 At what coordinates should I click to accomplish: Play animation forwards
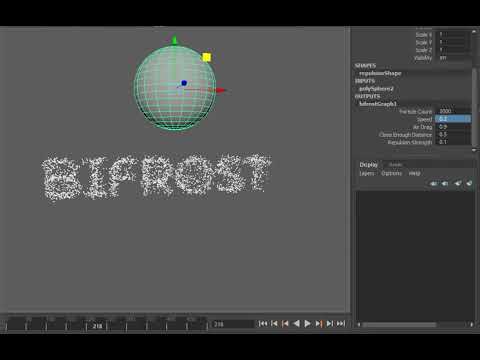coord(307,323)
